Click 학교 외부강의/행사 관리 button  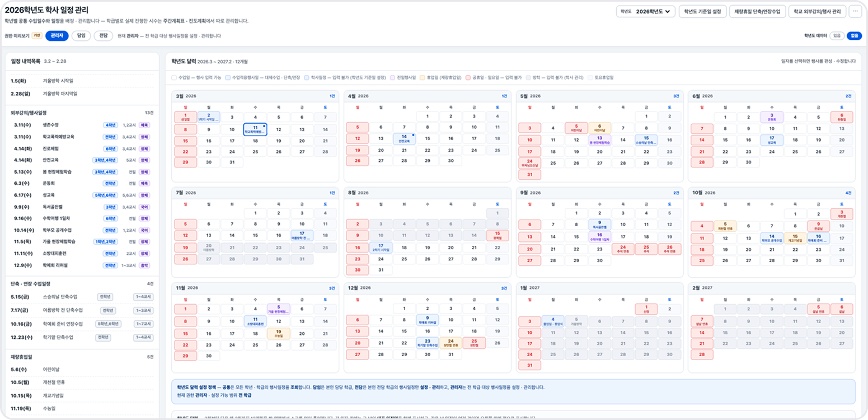tap(817, 11)
